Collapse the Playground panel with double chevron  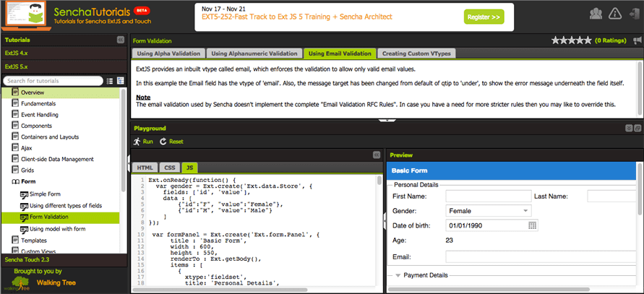pos(629,128)
